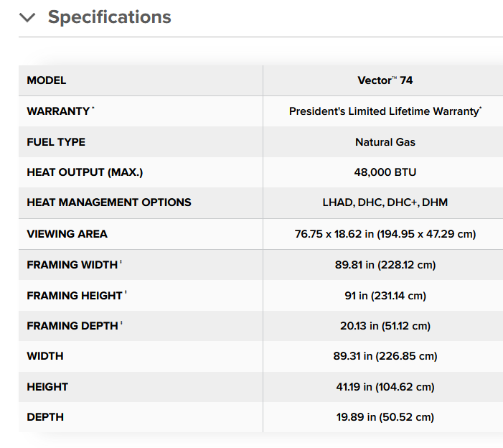
Task: Select the Natural Gas fuel type value
Action: [385, 142]
